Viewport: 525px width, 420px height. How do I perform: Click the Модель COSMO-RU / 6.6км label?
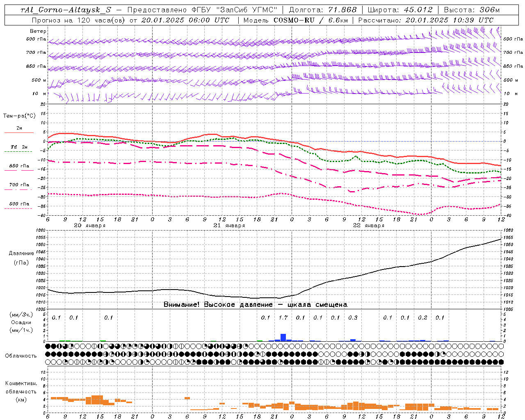pyautogui.click(x=296, y=20)
